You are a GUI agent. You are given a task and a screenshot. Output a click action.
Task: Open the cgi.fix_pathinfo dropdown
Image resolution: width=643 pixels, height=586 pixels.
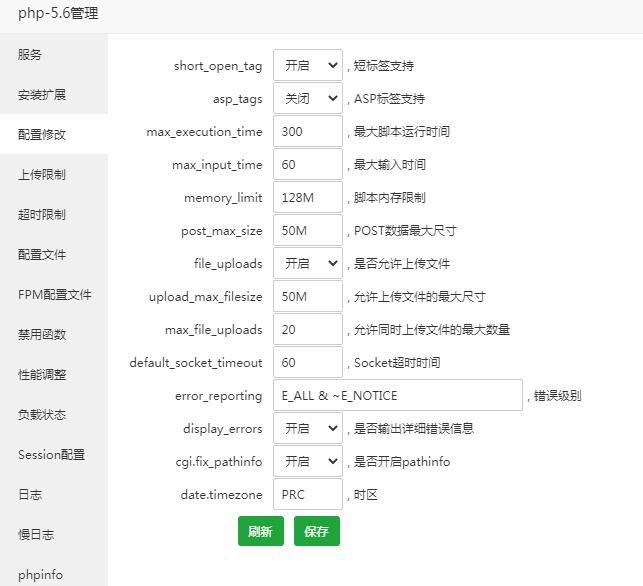coord(307,462)
